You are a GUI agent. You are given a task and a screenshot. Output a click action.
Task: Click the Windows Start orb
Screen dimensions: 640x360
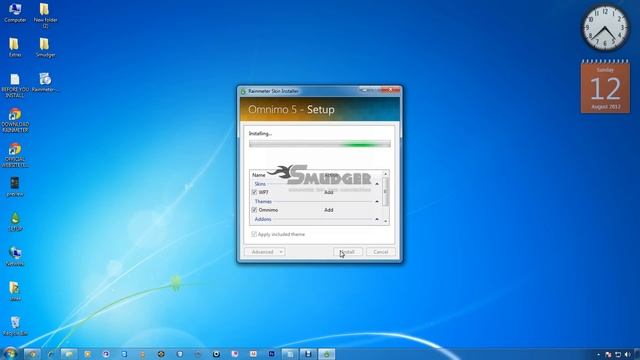tap(10, 353)
